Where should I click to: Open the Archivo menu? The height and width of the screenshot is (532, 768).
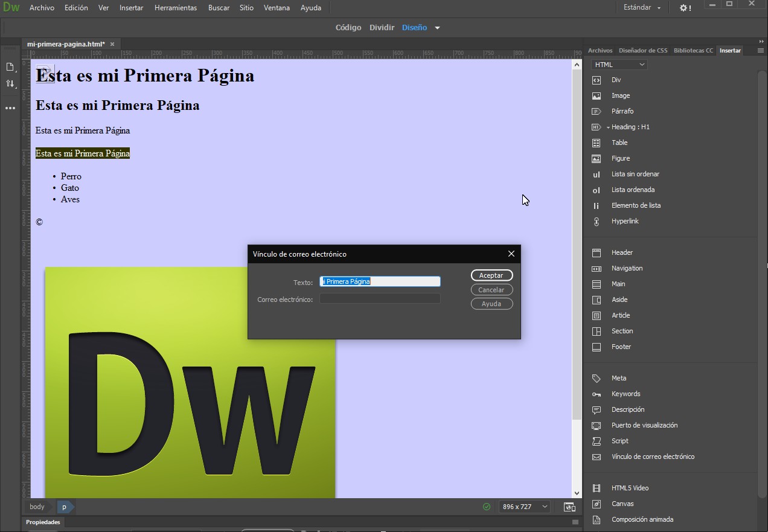click(x=42, y=8)
